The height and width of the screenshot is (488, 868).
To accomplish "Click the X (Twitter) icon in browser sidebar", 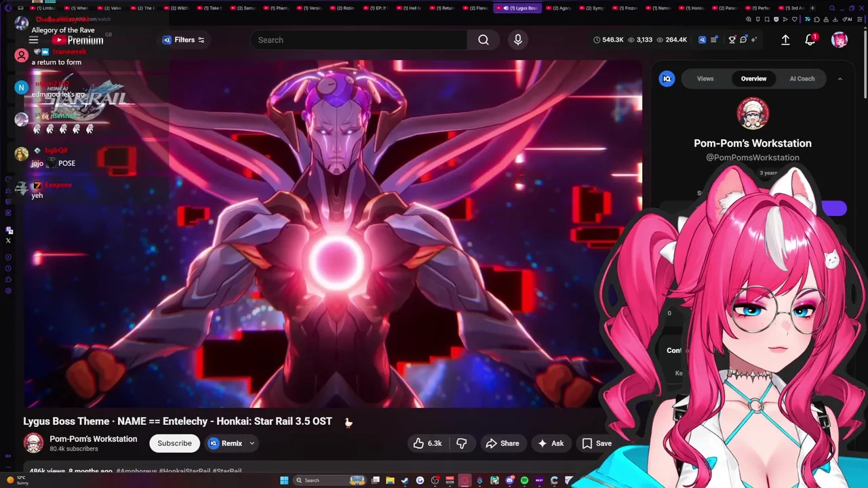I will (x=8, y=241).
